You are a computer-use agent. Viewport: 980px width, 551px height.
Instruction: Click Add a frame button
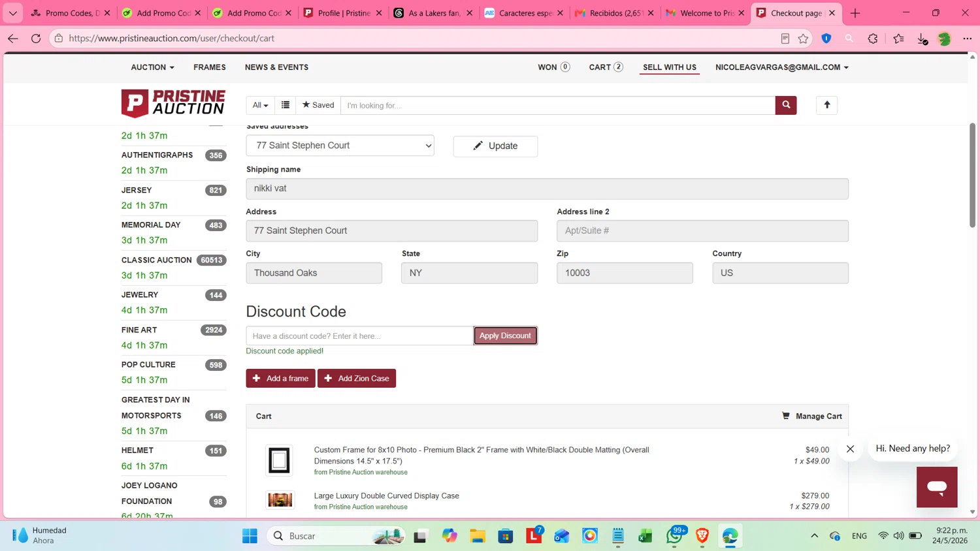pos(280,378)
